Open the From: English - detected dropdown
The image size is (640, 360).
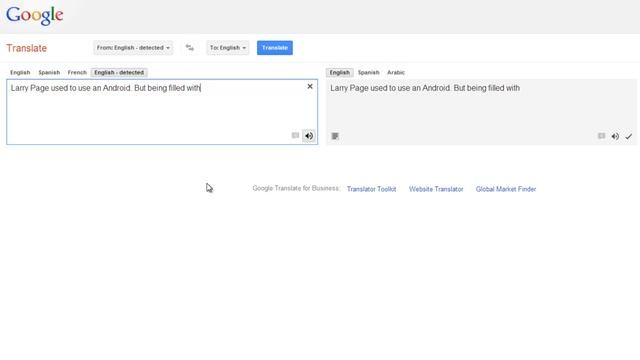133,48
